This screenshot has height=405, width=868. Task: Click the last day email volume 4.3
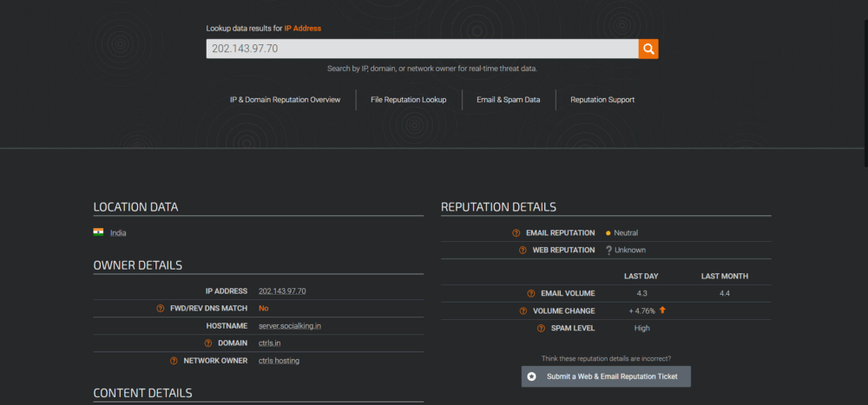[x=641, y=294]
